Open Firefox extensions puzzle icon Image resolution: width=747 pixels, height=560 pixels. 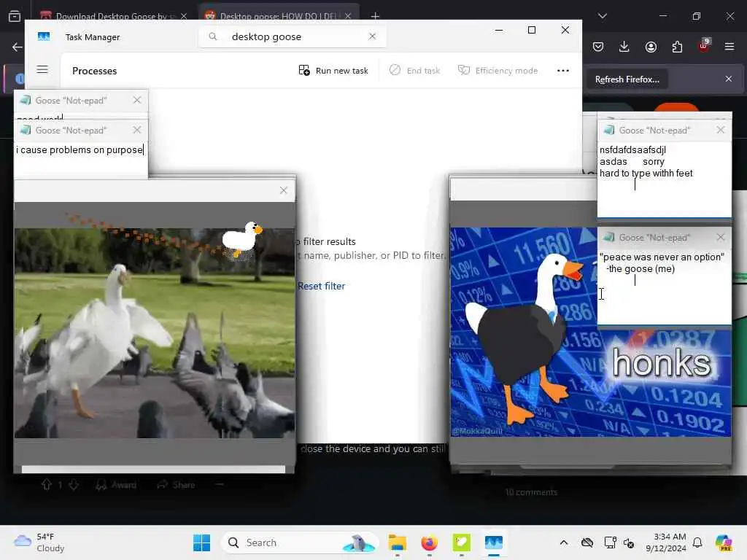[677, 47]
